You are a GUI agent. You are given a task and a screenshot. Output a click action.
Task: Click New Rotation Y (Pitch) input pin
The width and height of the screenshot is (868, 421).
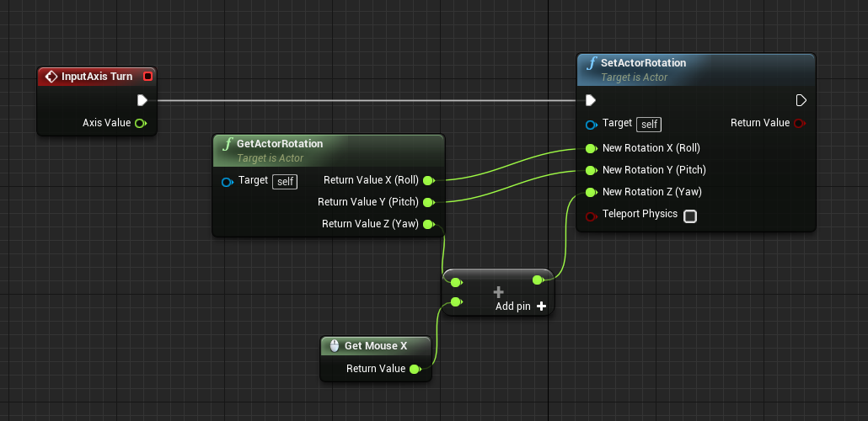pyautogui.click(x=592, y=170)
